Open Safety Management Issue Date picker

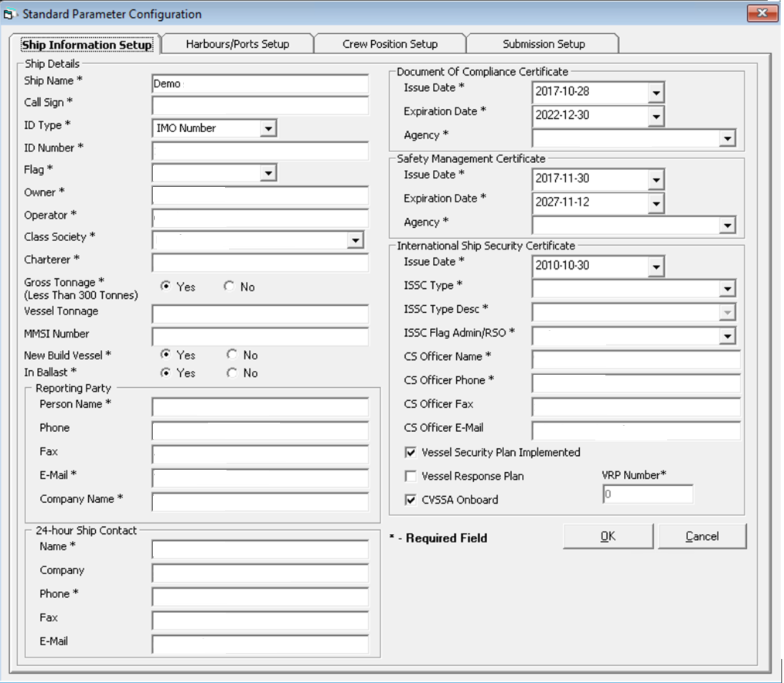pyautogui.click(x=656, y=179)
